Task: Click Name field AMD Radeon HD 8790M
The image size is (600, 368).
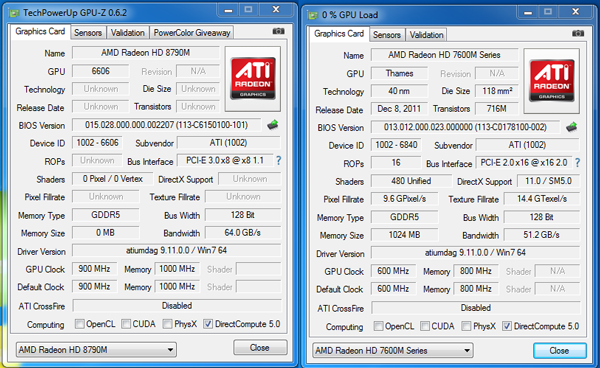Action: (x=146, y=53)
